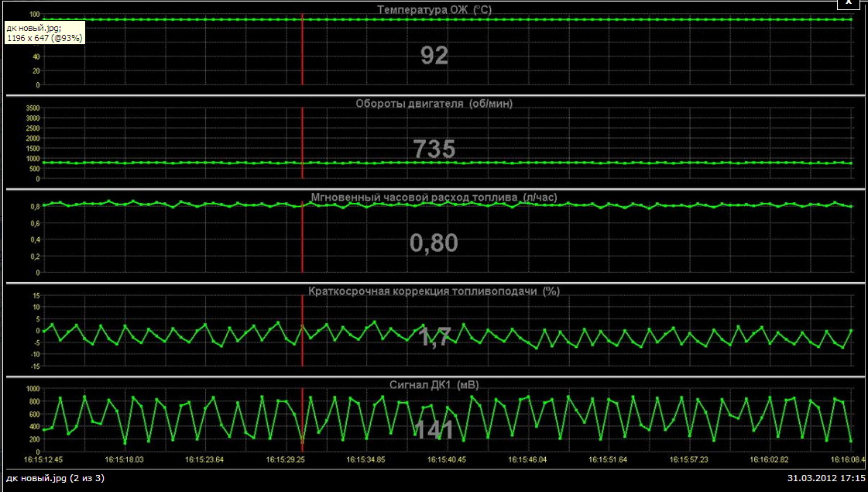
Task: Click the -15 label on fuel correction axis
Action: pyautogui.click(x=36, y=366)
